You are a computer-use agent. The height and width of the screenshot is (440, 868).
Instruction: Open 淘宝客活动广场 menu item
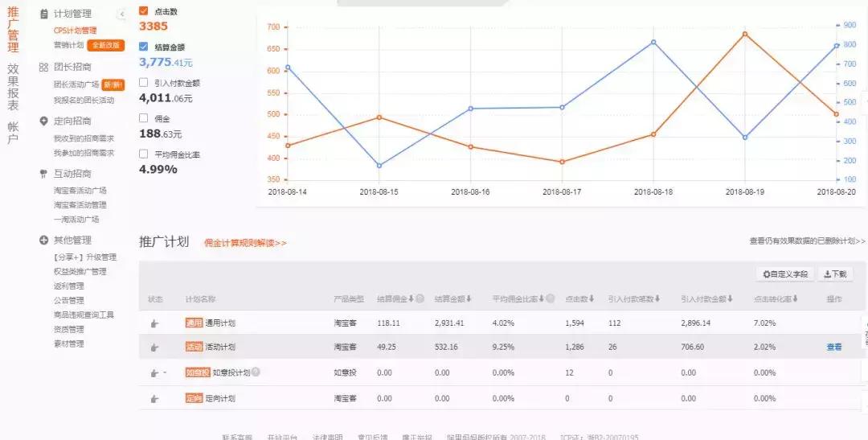pyautogui.click(x=80, y=191)
